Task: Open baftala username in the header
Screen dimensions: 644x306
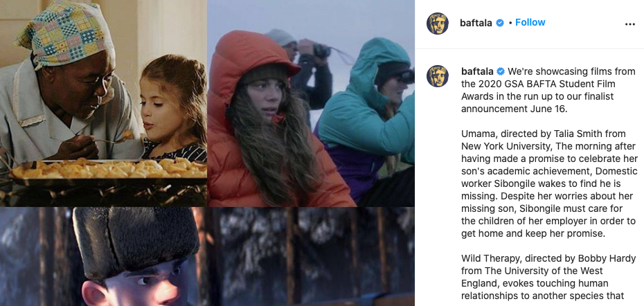Action: tap(476, 23)
